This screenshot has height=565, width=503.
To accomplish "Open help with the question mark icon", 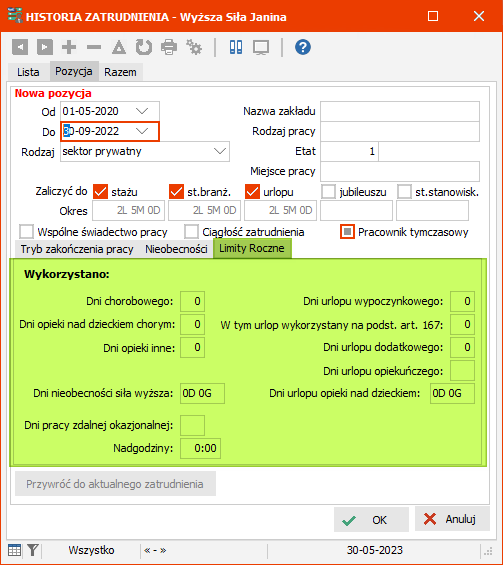I will tap(303, 47).
